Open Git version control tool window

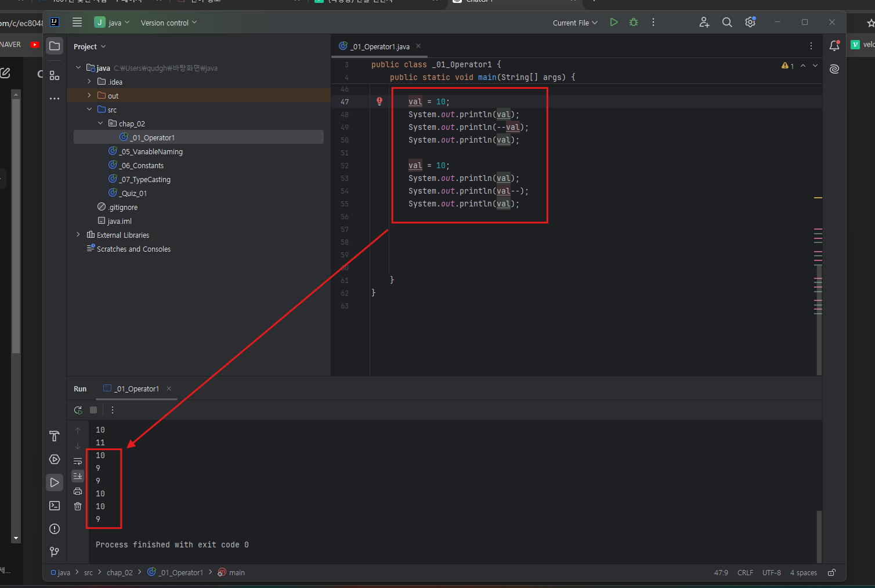(55, 552)
